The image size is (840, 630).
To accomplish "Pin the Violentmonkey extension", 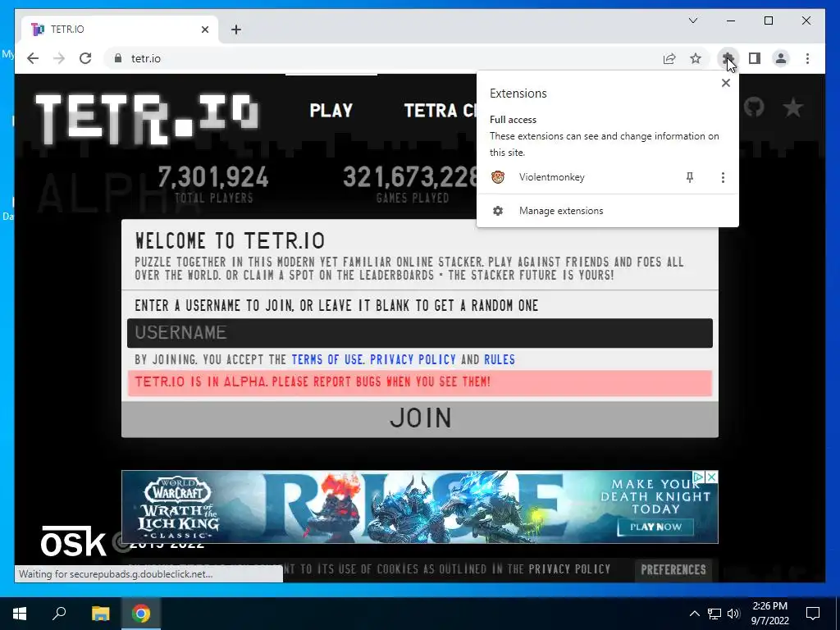I will point(690,177).
